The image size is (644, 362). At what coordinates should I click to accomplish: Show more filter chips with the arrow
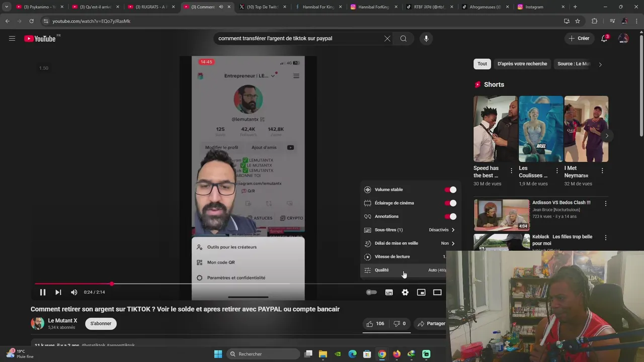click(x=600, y=64)
